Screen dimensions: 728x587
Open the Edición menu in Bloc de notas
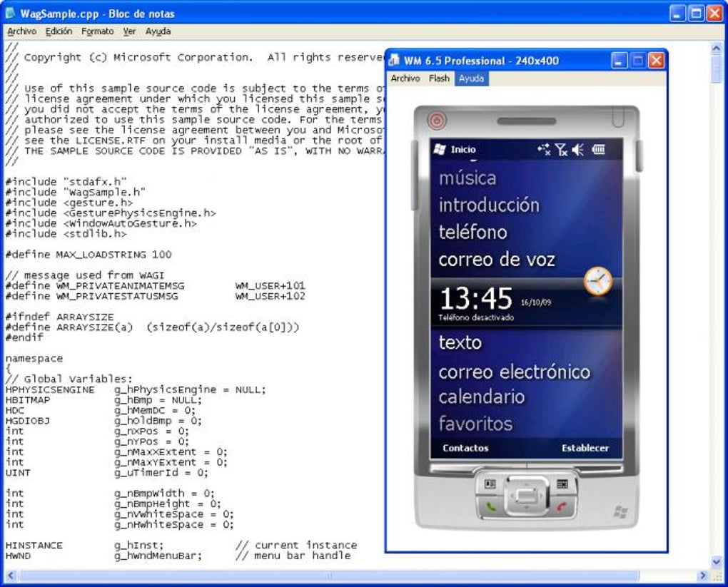[59, 31]
